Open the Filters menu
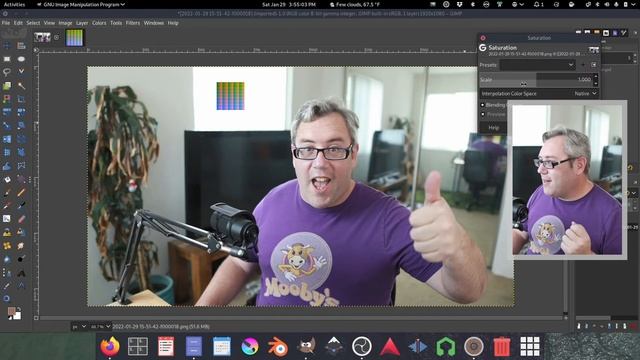This screenshot has width=640, height=360. (133, 23)
